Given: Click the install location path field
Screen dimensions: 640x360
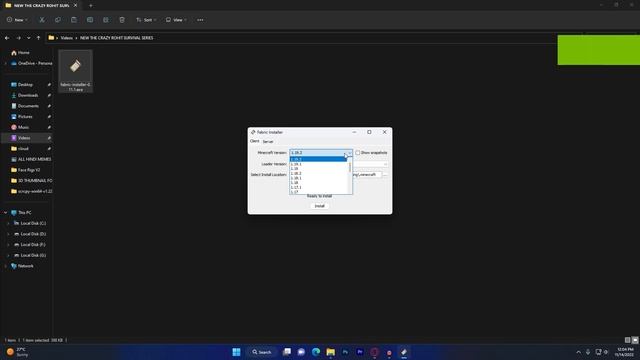Looking at the screenshot, I should [x=367, y=175].
